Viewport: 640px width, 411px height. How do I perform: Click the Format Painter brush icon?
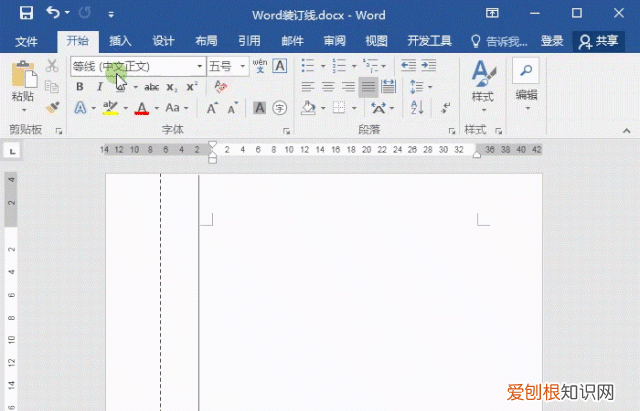[x=52, y=105]
